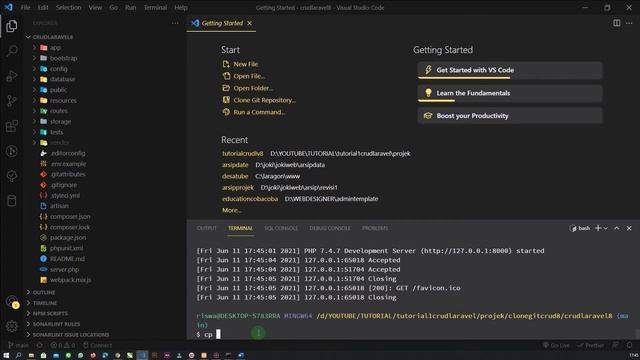
Task: Click Prettier in the status bar
Action: coord(590,345)
